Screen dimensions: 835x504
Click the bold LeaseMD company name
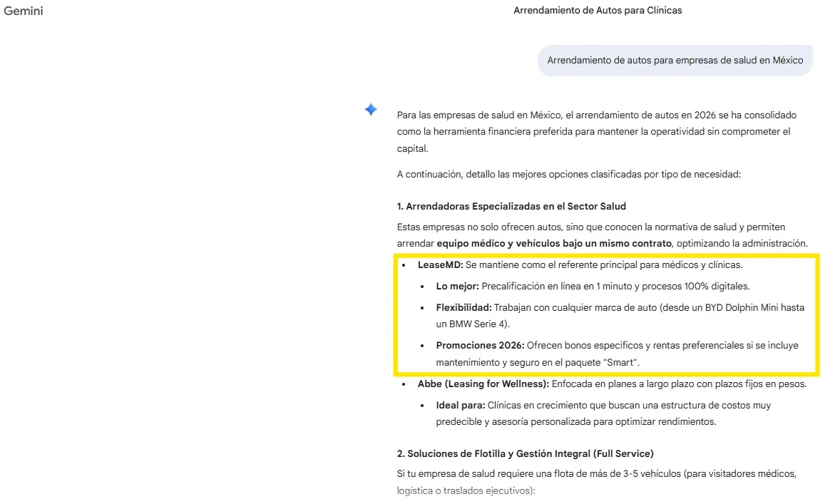[441, 264]
